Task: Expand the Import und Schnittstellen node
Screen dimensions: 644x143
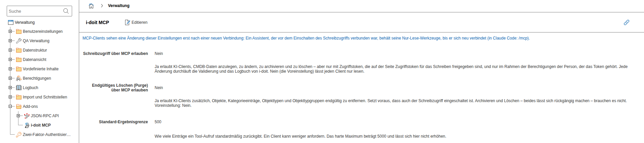Action: (x=10, y=97)
